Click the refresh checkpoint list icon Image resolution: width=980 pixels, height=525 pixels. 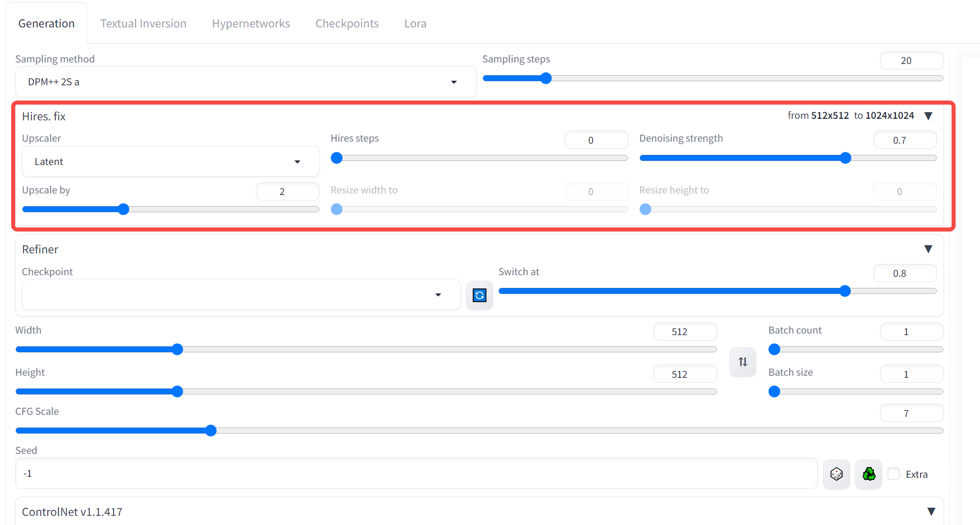[479, 295]
